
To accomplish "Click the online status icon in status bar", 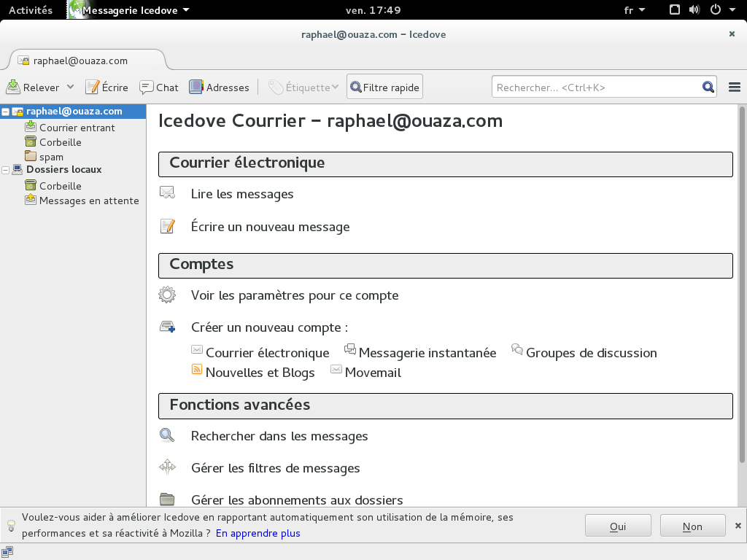I will (7, 552).
